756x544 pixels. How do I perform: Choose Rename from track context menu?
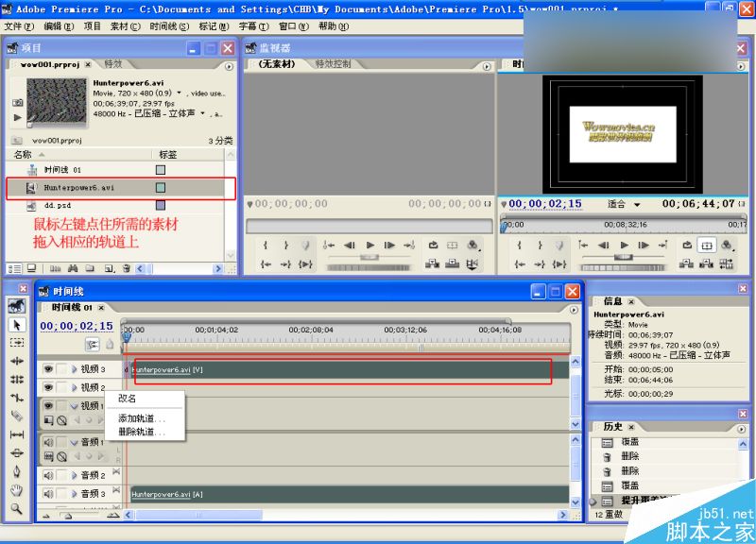point(128,399)
